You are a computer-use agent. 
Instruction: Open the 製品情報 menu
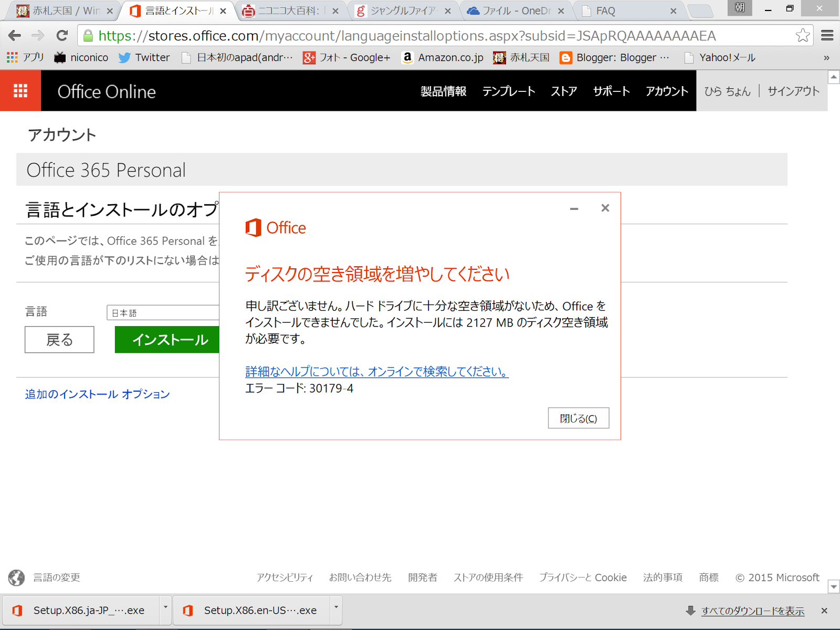click(x=444, y=91)
